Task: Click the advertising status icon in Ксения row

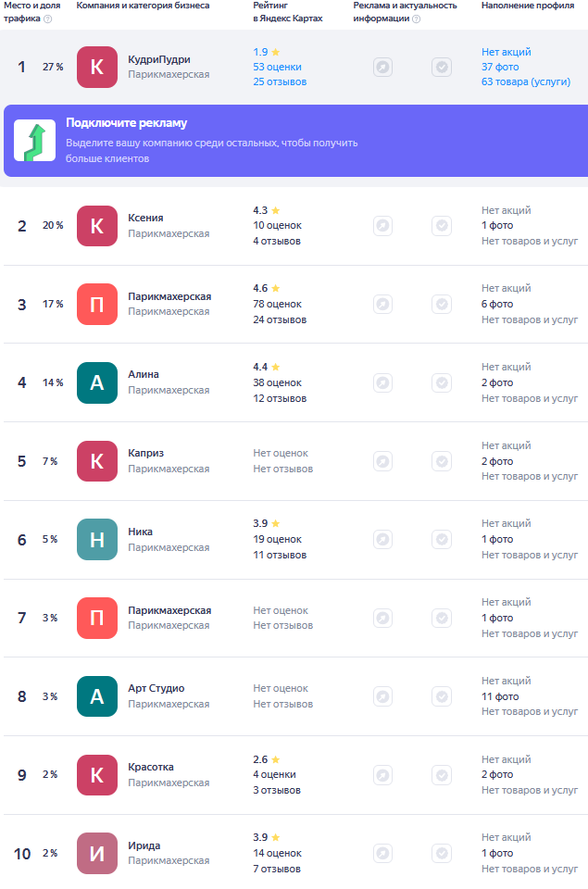Action: [x=382, y=226]
